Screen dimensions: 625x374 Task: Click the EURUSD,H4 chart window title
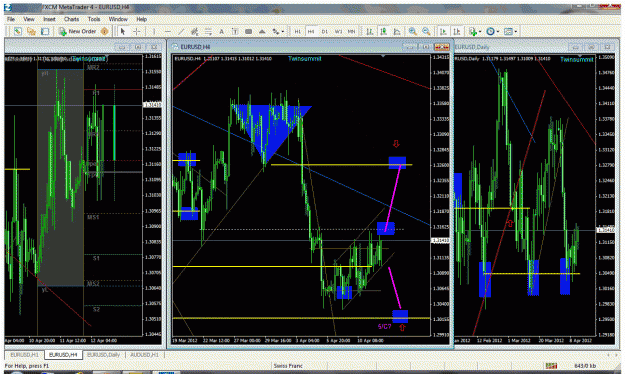(195, 47)
